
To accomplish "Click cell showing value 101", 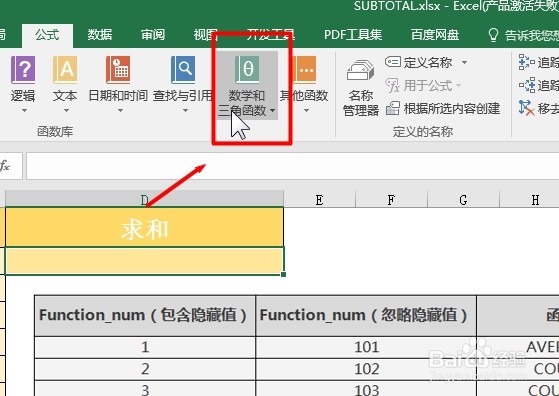I will tap(366, 347).
